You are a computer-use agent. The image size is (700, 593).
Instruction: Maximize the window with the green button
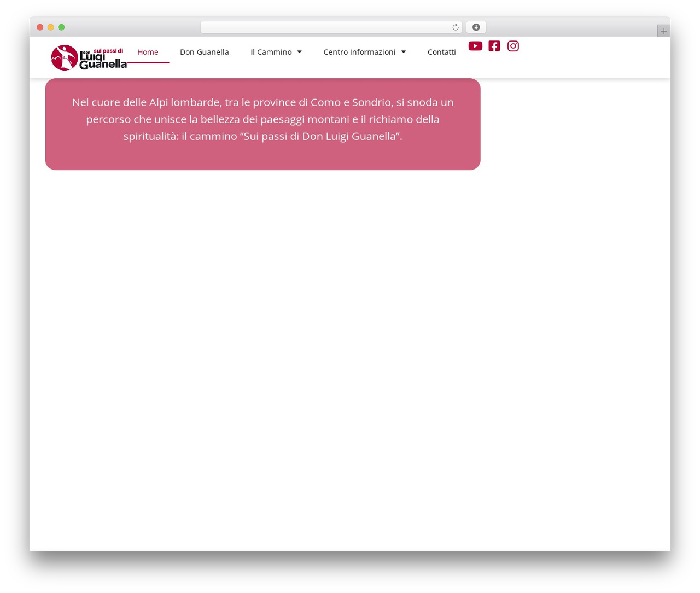pyautogui.click(x=61, y=27)
